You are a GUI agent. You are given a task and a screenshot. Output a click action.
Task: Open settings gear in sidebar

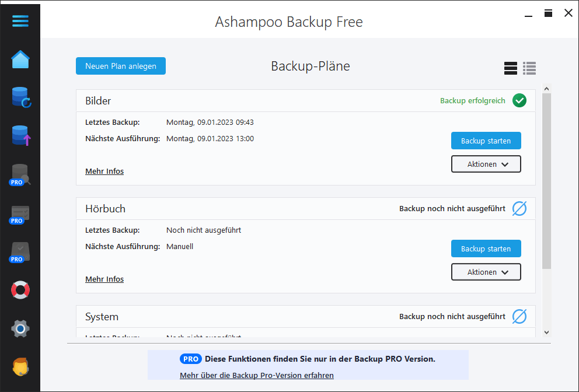tap(20, 328)
